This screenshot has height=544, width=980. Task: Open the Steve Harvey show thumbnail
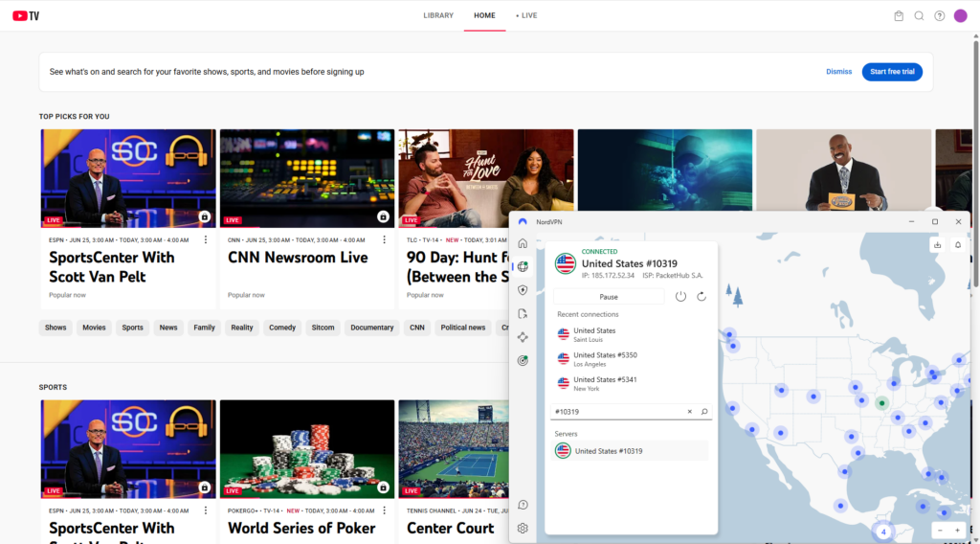point(843,170)
